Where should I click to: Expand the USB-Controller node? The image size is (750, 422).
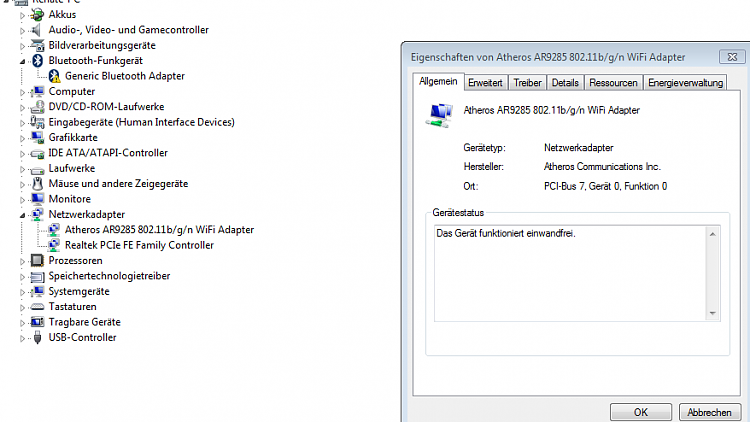(x=22, y=338)
